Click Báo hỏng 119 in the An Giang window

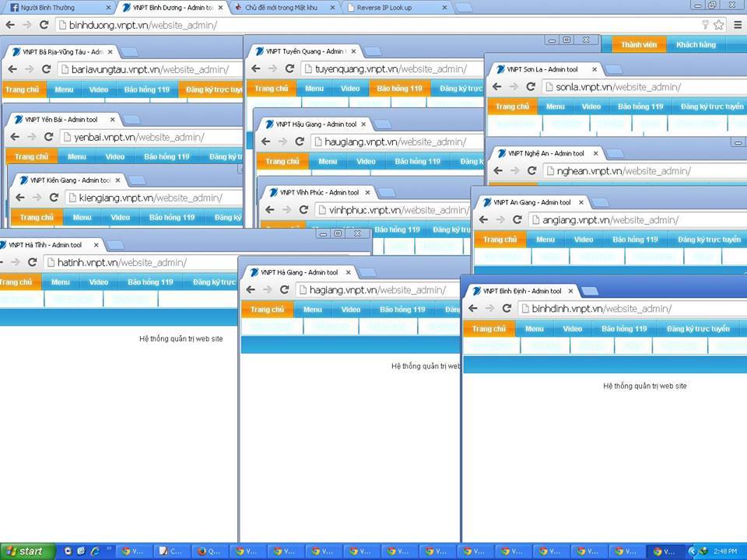coord(635,240)
